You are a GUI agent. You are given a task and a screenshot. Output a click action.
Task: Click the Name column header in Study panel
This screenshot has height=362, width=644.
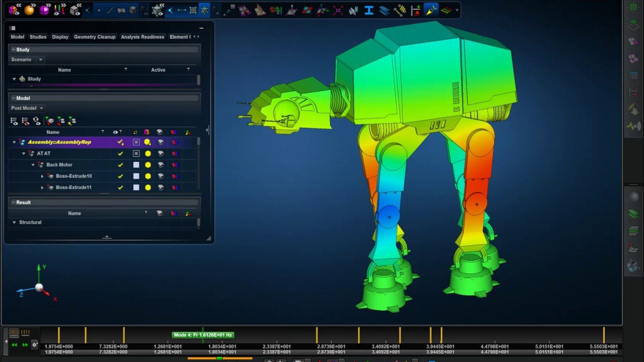(x=64, y=70)
